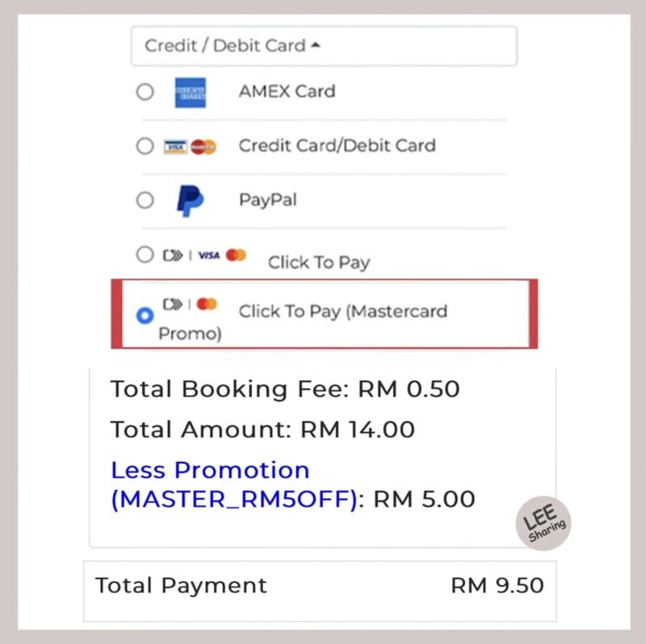Click the Visa logo in Click To Pay row

click(209, 256)
